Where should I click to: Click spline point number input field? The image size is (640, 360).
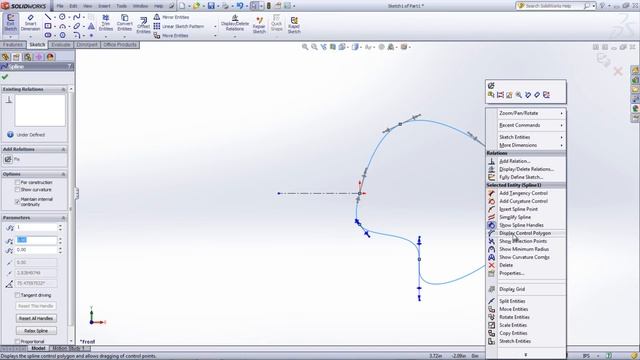36,227
